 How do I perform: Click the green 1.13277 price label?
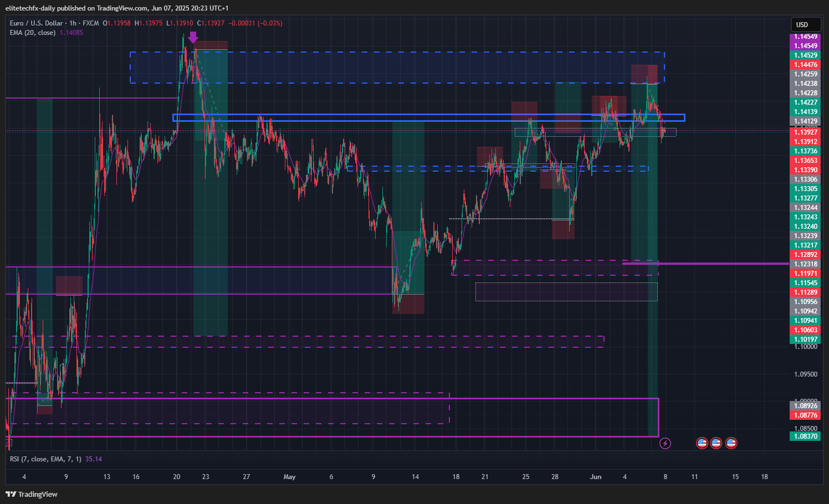click(x=805, y=198)
